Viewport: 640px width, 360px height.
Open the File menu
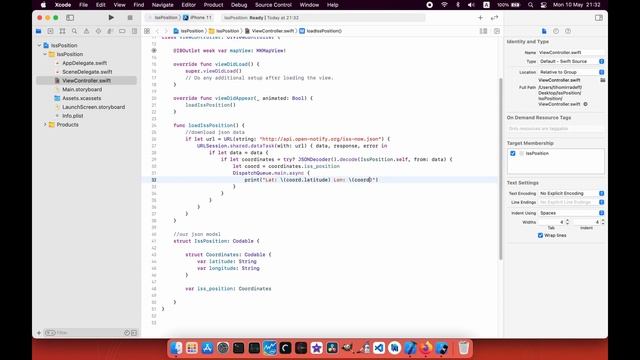tap(83, 5)
